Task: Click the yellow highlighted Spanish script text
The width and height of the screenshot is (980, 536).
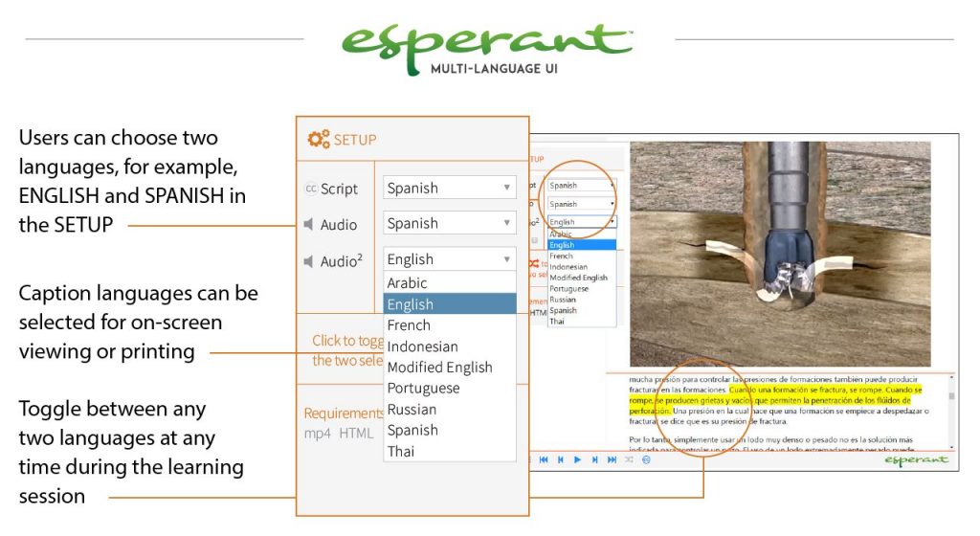Action: tap(775, 400)
